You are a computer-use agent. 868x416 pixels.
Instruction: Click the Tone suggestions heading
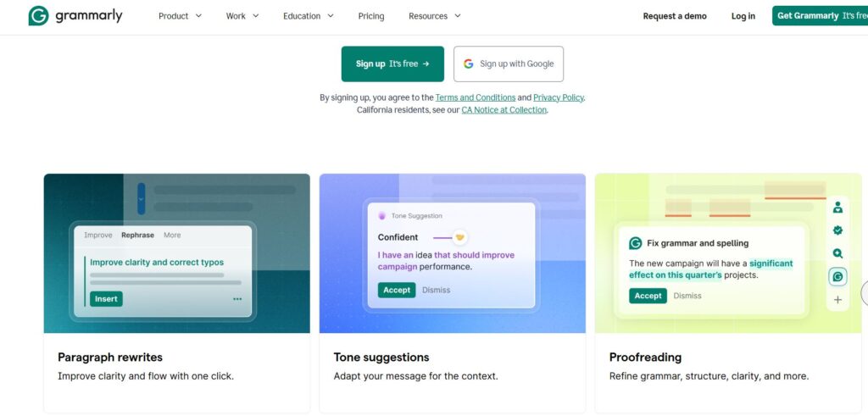click(x=381, y=358)
